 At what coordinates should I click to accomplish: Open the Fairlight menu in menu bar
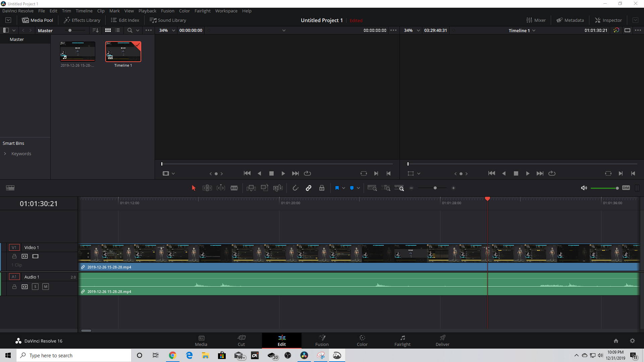pyautogui.click(x=202, y=11)
